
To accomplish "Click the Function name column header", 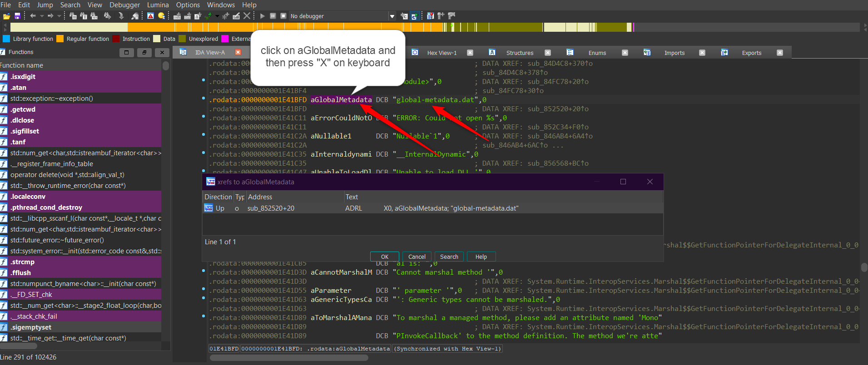I will 80,65.
